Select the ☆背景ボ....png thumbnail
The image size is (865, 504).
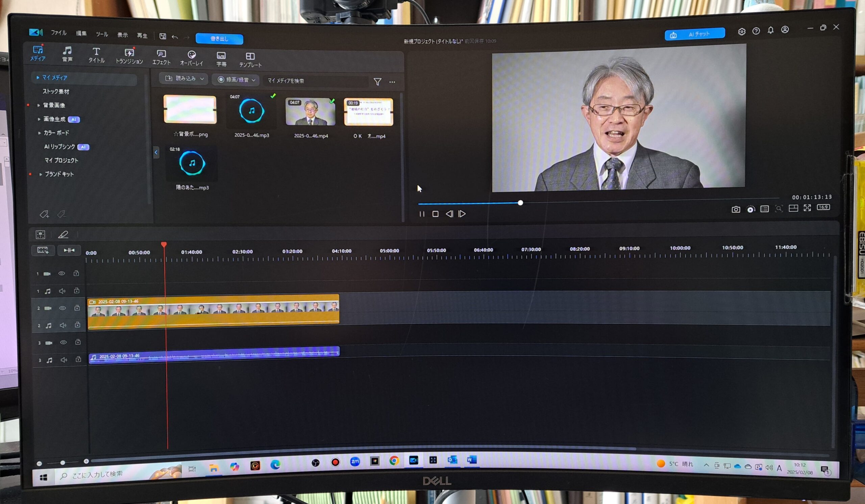[190, 109]
